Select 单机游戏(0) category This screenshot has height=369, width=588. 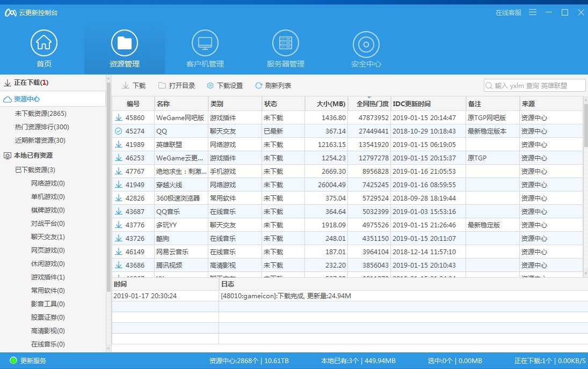(x=48, y=197)
